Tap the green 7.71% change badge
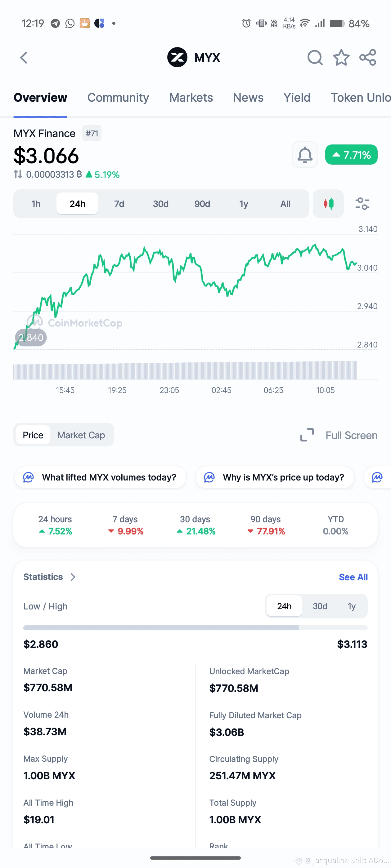The width and height of the screenshot is (391, 868). pyautogui.click(x=351, y=155)
